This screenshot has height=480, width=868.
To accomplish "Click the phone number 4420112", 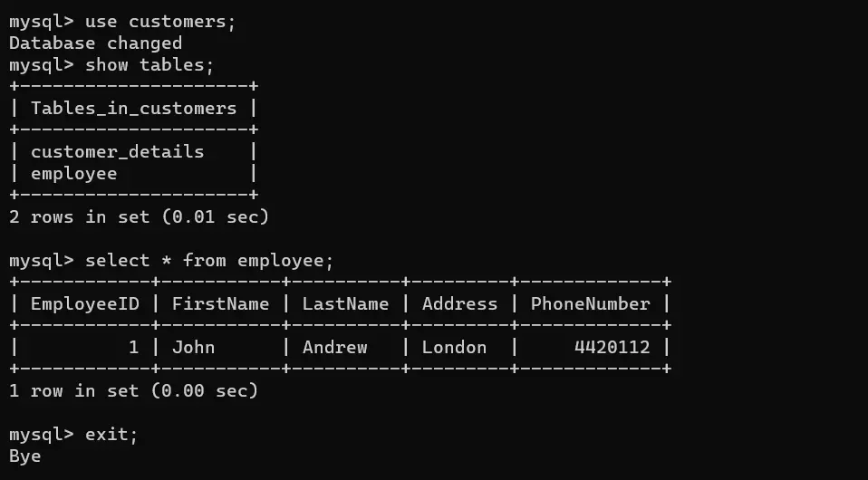I will pos(612,347).
